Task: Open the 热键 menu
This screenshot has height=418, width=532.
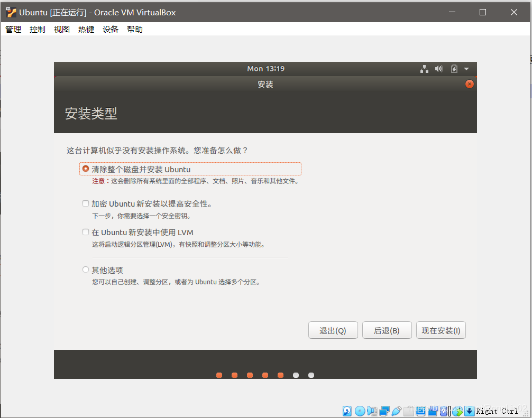Action: [x=86, y=30]
